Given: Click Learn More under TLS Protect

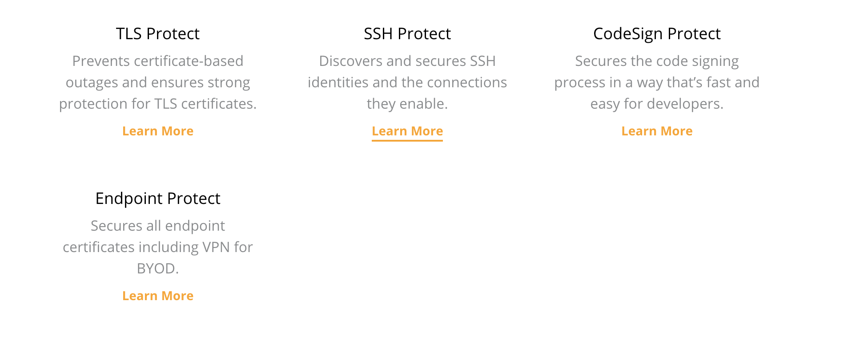Looking at the screenshot, I should pos(158,131).
